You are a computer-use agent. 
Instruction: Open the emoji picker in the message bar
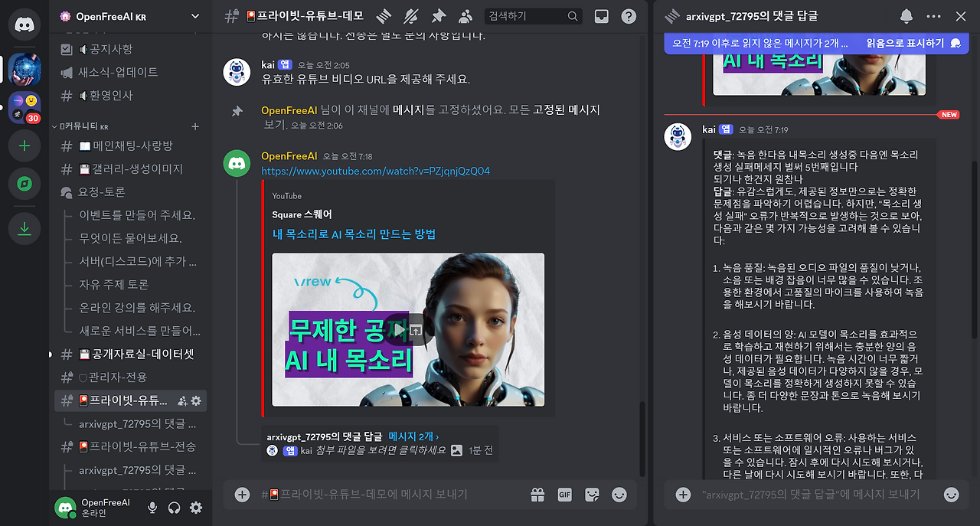(x=620, y=495)
